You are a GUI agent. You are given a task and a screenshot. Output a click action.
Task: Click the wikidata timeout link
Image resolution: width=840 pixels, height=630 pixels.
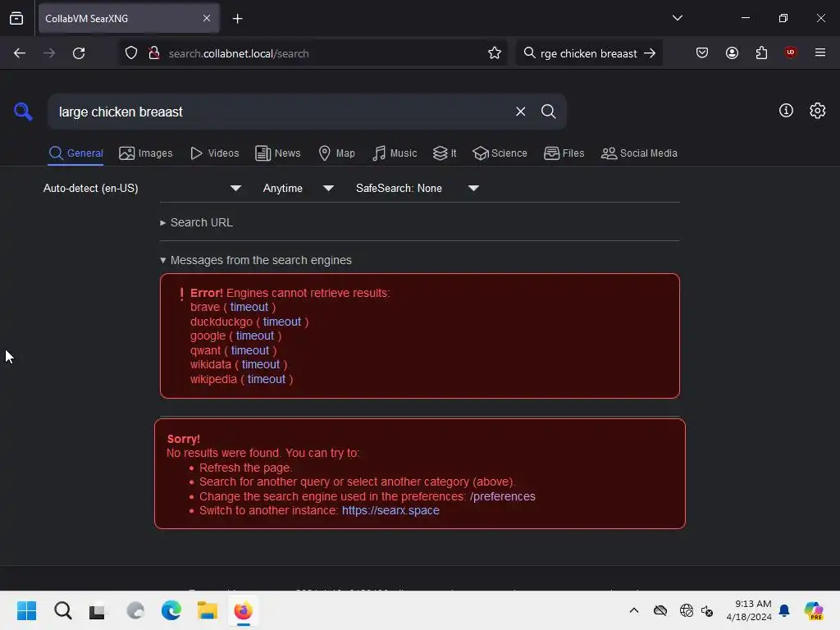pos(261,364)
